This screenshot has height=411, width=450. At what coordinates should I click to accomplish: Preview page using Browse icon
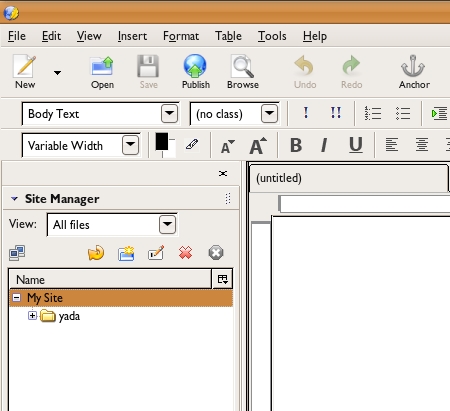click(x=243, y=72)
